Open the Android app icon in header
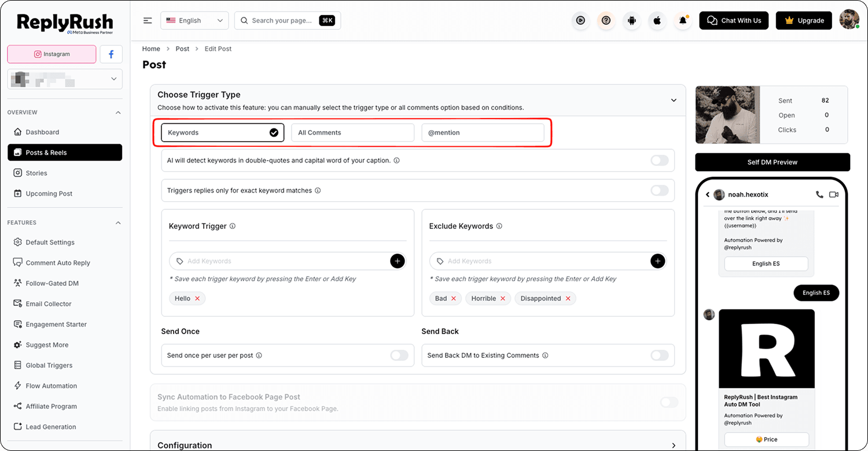 [x=631, y=20]
